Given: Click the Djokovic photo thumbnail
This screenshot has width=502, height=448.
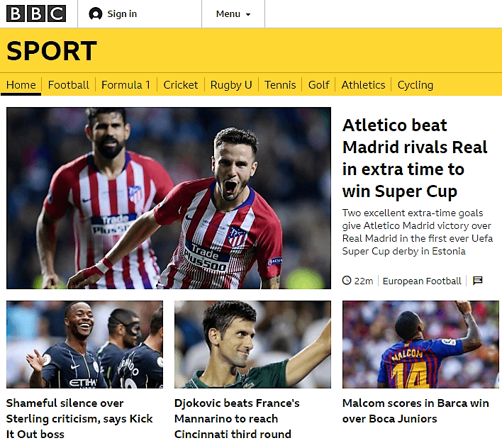Looking at the screenshot, I should (x=252, y=345).
